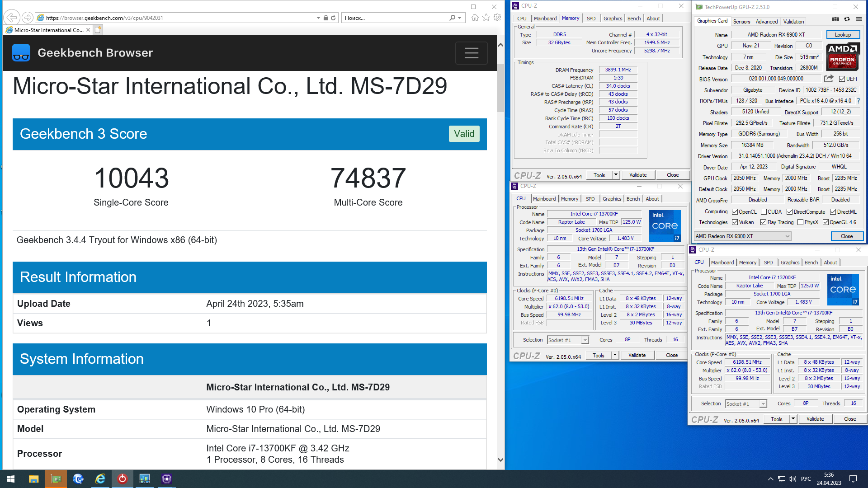Screen dimensions: 868x488
Task: Open the volume control in system tray
Action: pyautogui.click(x=793, y=479)
